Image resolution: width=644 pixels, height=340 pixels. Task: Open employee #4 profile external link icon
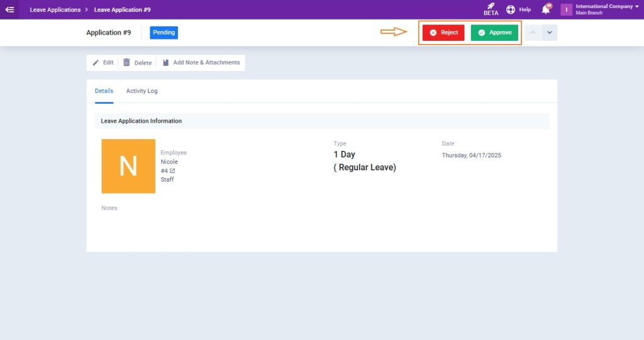pos(172,171)
